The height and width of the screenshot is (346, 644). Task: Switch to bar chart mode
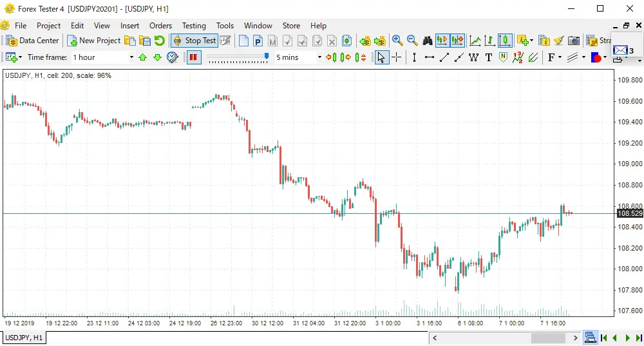tap(489, 41)
